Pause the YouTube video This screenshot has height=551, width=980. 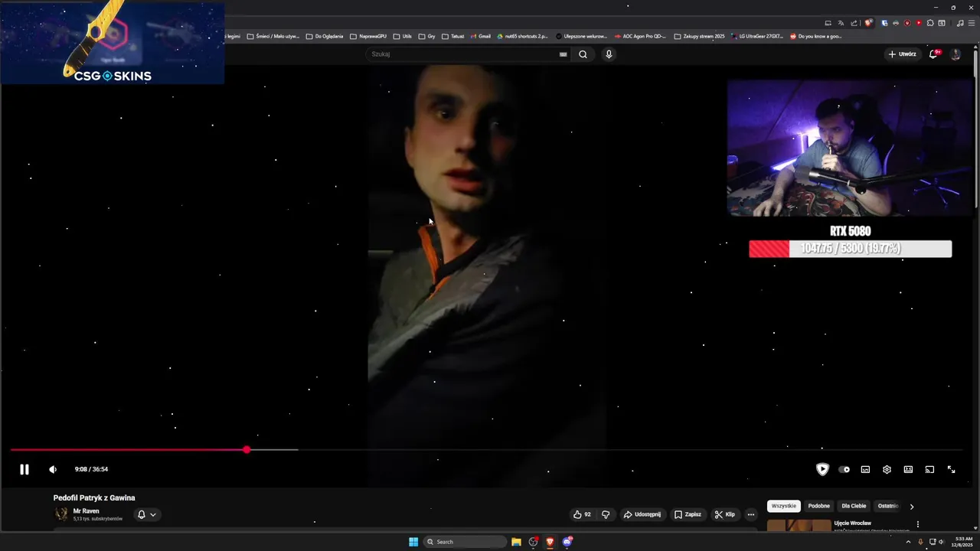(x=24, y=469)
